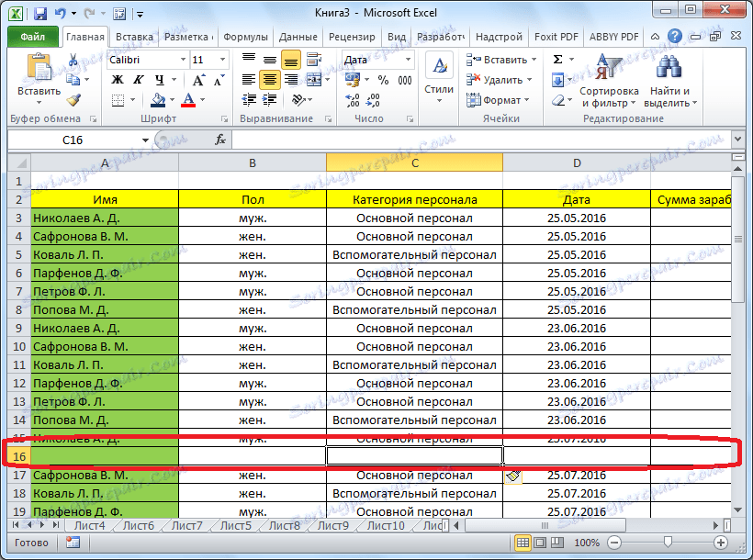
Task: Switch to the Вставка ribbon tab
Action: pyautogui.click(x=134, y=37)
